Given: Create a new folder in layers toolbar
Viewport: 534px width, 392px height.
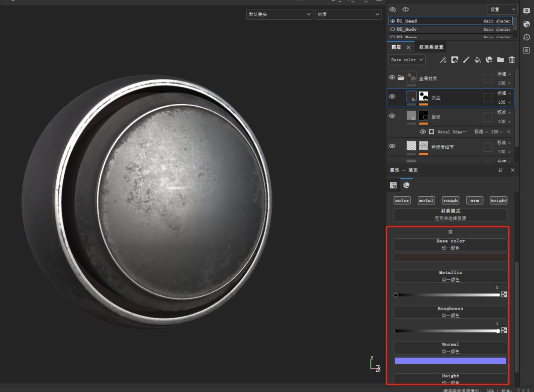Looking at the screenshot, I should (x=500, y=60).
